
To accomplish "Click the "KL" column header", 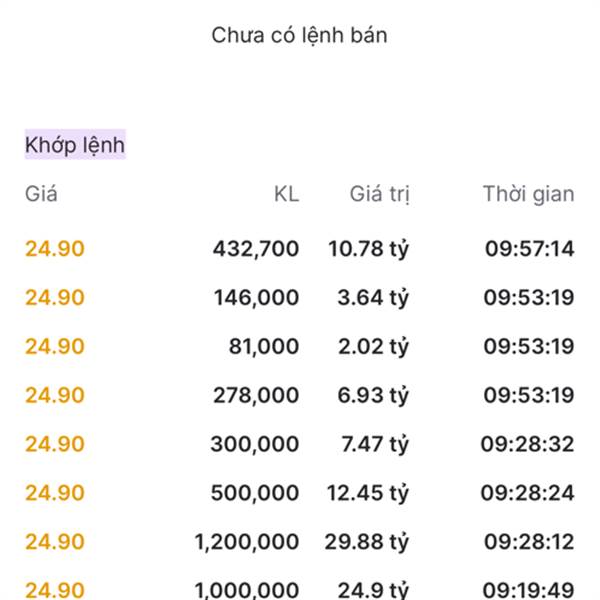I will point(286,194).
